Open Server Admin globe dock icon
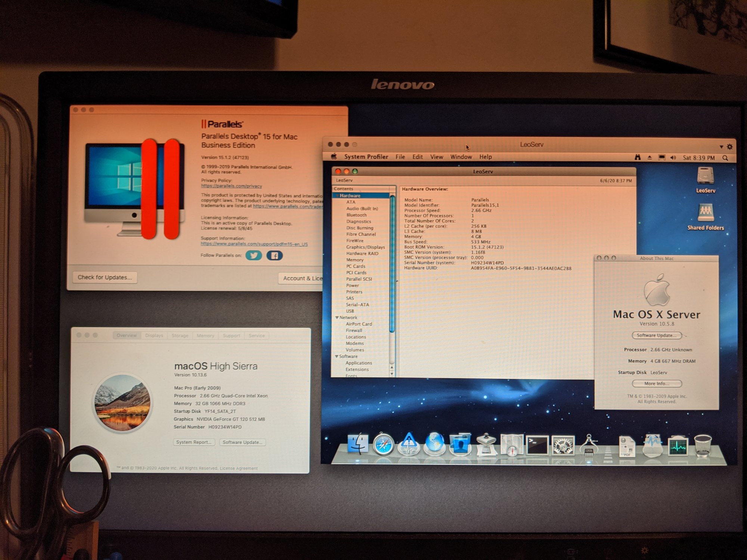 [435, 444]
